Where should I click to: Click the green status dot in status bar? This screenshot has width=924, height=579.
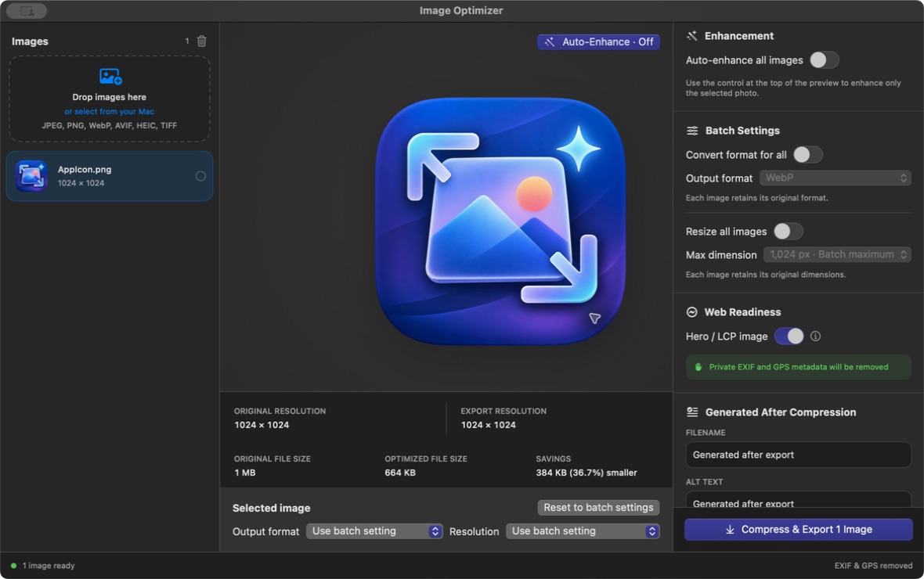(x=13, y=566)
